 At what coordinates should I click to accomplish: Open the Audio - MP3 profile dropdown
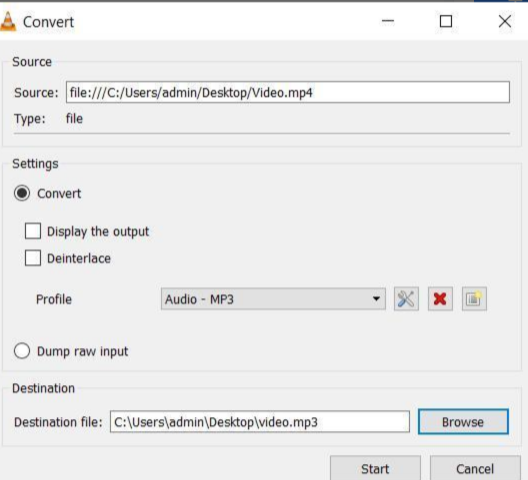coord(273,299)
